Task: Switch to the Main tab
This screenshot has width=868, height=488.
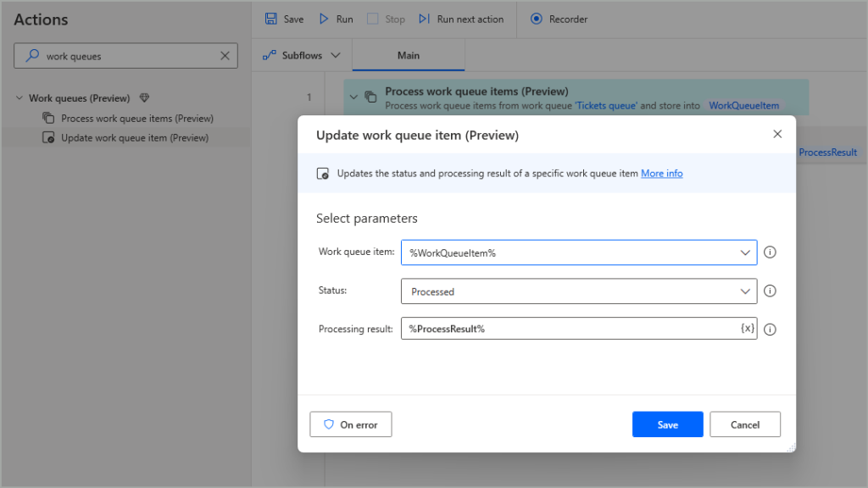Action: tap(408, 54)
